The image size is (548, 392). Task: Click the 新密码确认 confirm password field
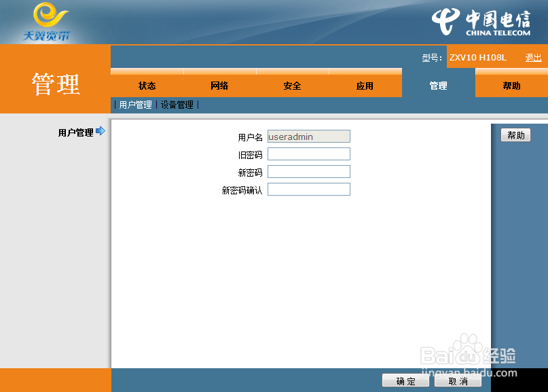(308, 189)
